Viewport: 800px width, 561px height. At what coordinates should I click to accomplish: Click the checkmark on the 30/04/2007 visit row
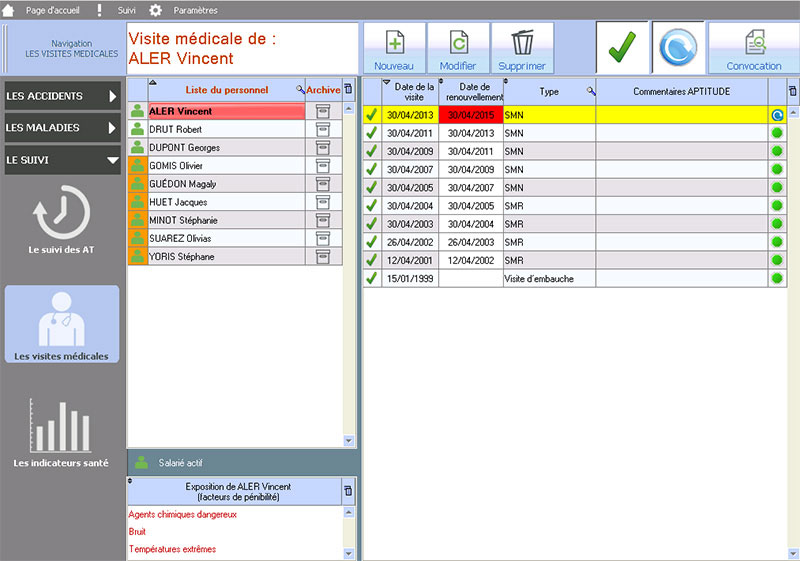click(372, 169)
